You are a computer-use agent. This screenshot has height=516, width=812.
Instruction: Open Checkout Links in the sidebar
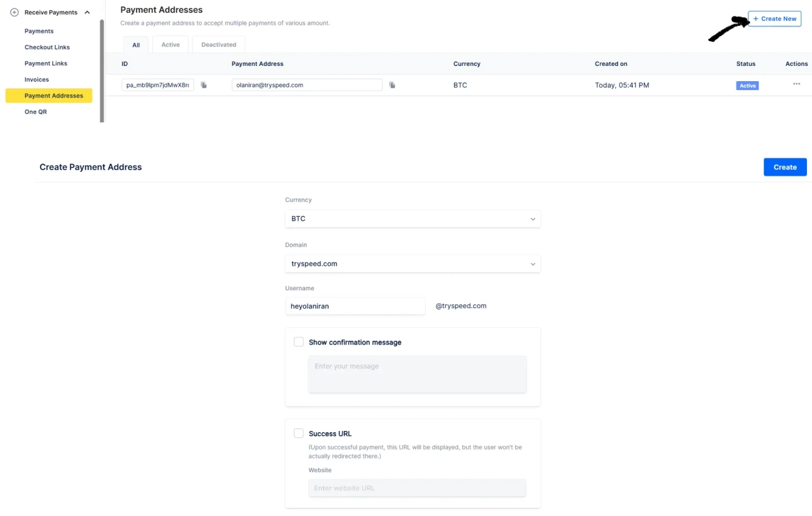click(x=48, y=47)
